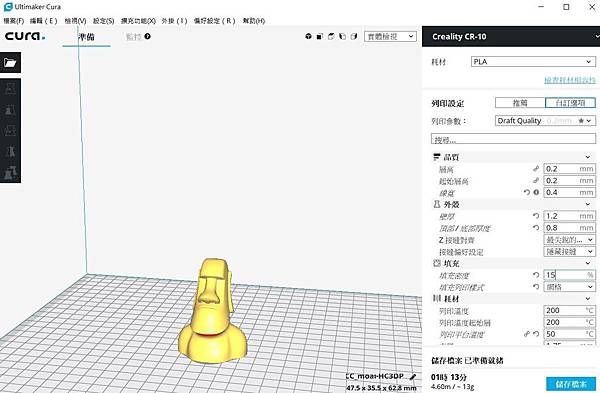The height and width of the screenshot is (393, 600).
Task: Switch print setup to 推薦 mode
Action: click(x=520, y=103)
